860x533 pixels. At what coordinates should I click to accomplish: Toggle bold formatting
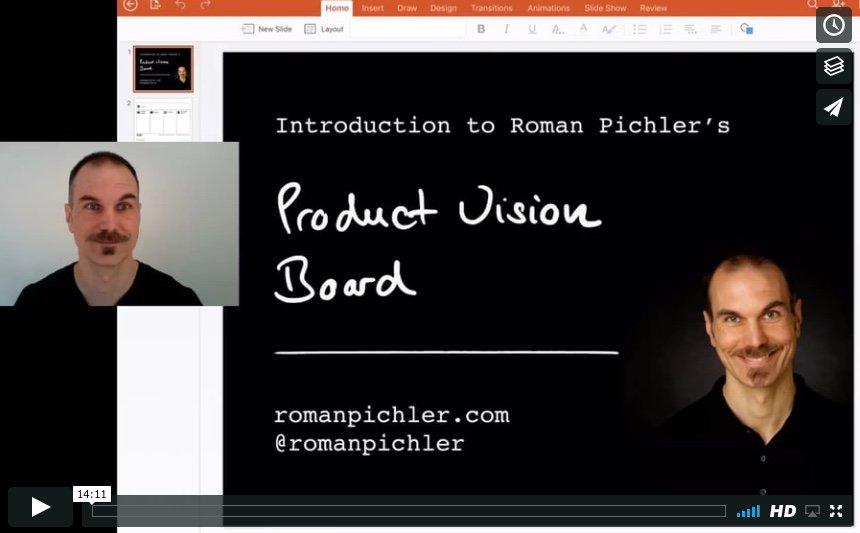coord(481,29)
